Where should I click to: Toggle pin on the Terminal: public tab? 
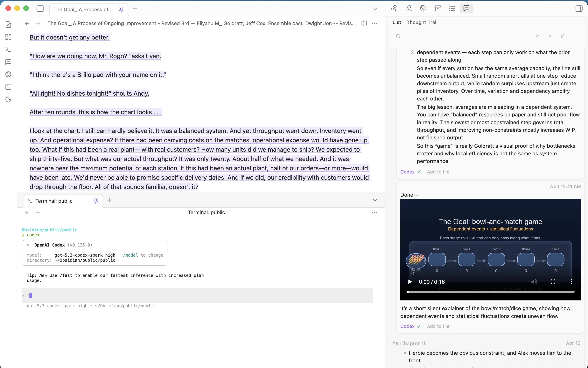pyautogui.click(x=95, y=201)
